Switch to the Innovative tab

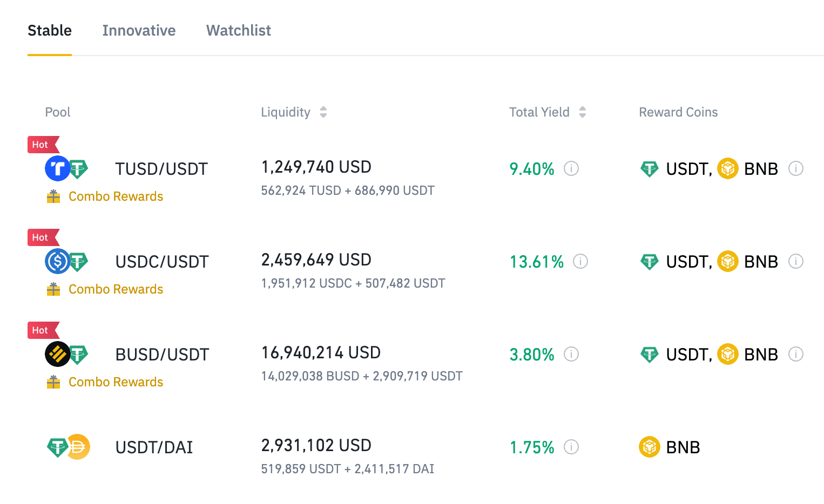(x=139, y=31)
